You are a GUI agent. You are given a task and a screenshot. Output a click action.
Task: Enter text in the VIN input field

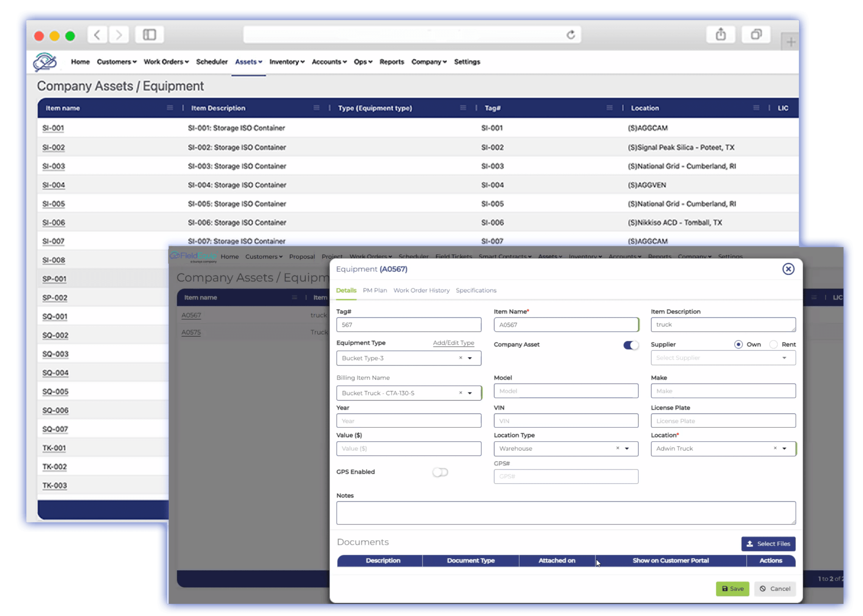coord(566,421)
